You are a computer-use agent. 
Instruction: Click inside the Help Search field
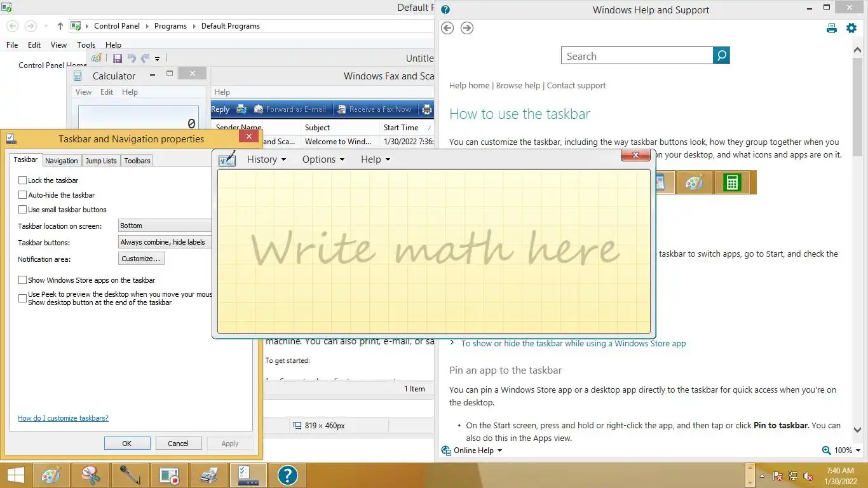click(x=637, y=56)
